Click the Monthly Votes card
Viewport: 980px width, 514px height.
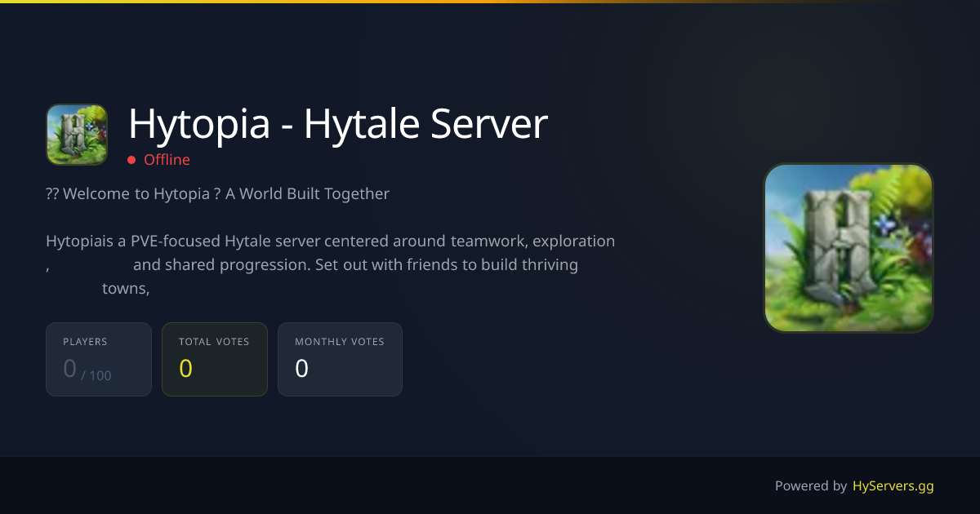point(340,359)
